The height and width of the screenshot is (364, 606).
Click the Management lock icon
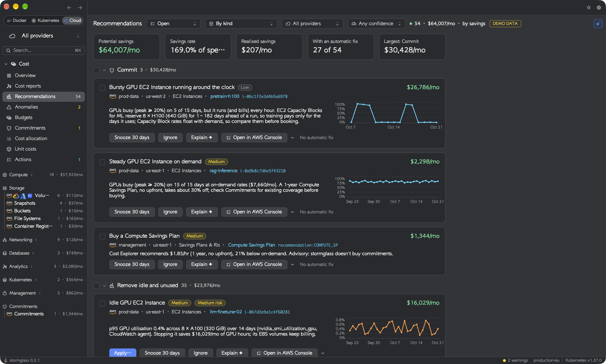click(x=5, y=293)
